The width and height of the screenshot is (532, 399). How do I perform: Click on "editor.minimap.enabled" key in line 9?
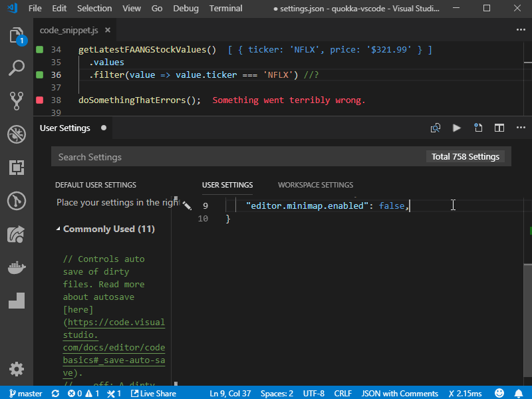pyautogui.click(x=307, y=205)
